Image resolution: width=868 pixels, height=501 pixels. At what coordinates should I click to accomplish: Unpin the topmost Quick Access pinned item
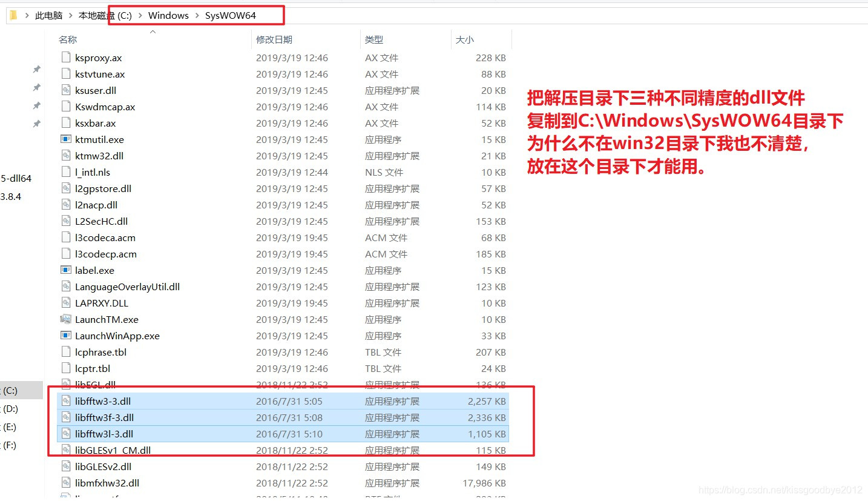36,70
